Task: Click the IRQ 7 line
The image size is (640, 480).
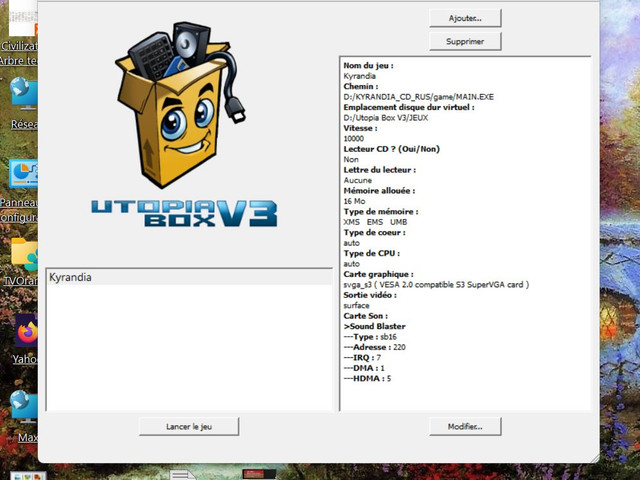Action: (x=362, y=358)
